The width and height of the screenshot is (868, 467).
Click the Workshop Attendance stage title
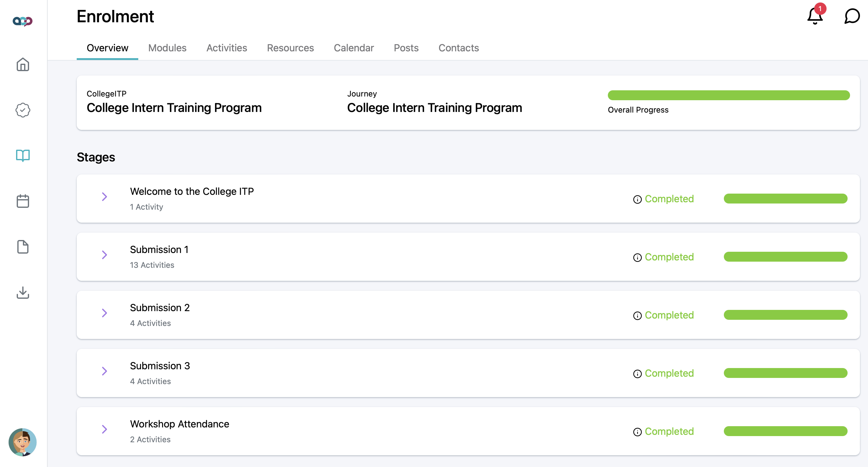tap(179, 423)
